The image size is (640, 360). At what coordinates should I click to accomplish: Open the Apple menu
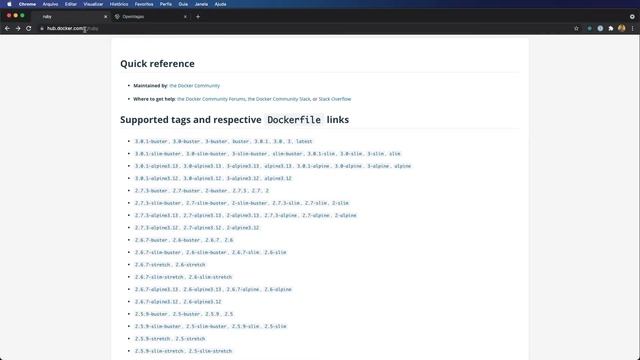coord(9,4)
